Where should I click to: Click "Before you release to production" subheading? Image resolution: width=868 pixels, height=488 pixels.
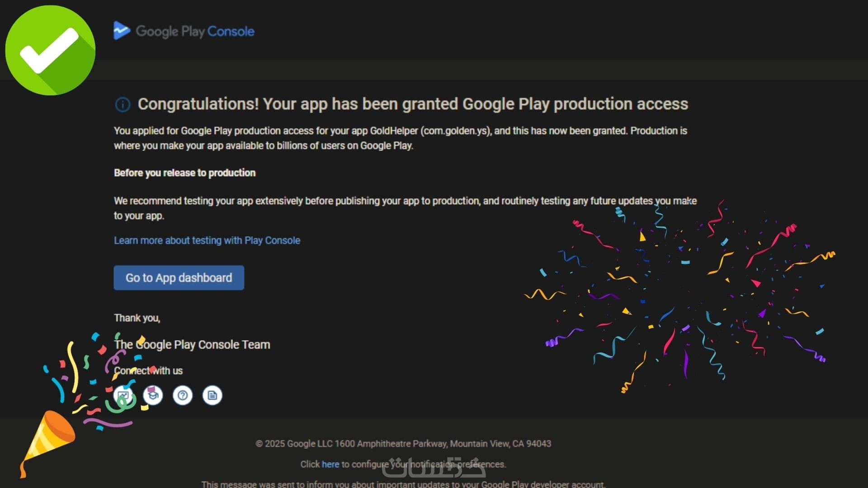click(184, 173)
